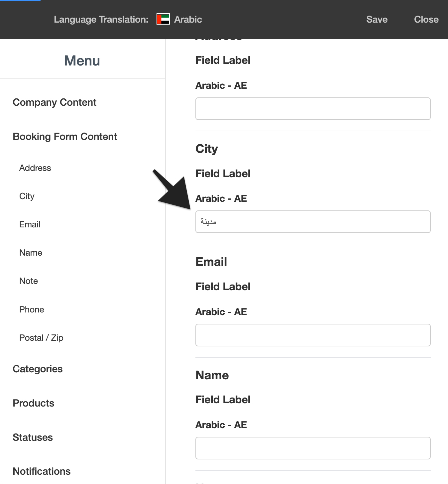Viewport: 448px width, 484px height.
Task: Focus the Address Arabic - AE field
Action: click(313, 109)
